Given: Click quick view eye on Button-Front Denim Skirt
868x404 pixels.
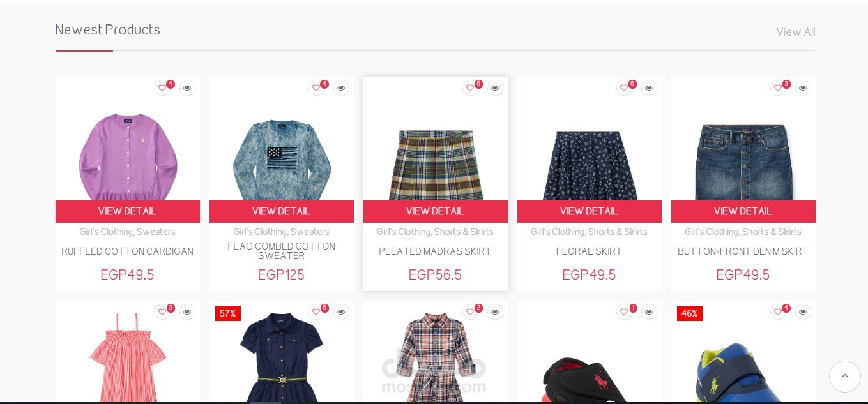Looking at the screenshot, I should point(803,88).
